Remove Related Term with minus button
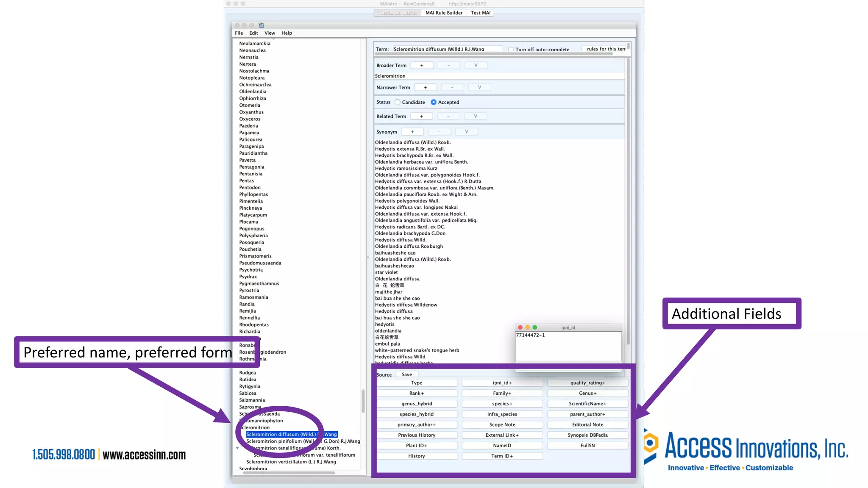Screen dimensions: 868x488 (x=448, y=116)
